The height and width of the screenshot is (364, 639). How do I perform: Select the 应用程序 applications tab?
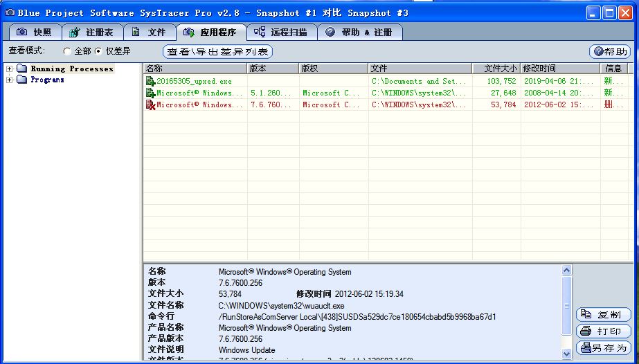click(211, 33)
